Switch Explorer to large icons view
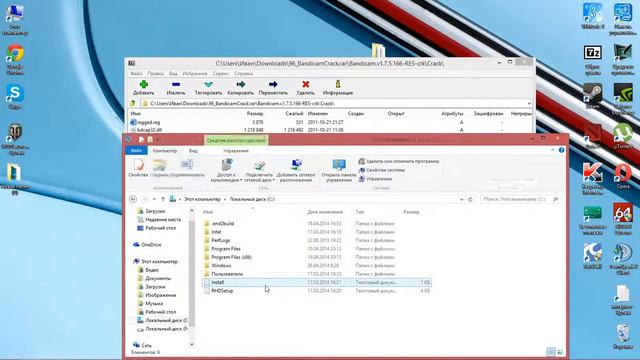640x360 pixels. coord(560,352)
